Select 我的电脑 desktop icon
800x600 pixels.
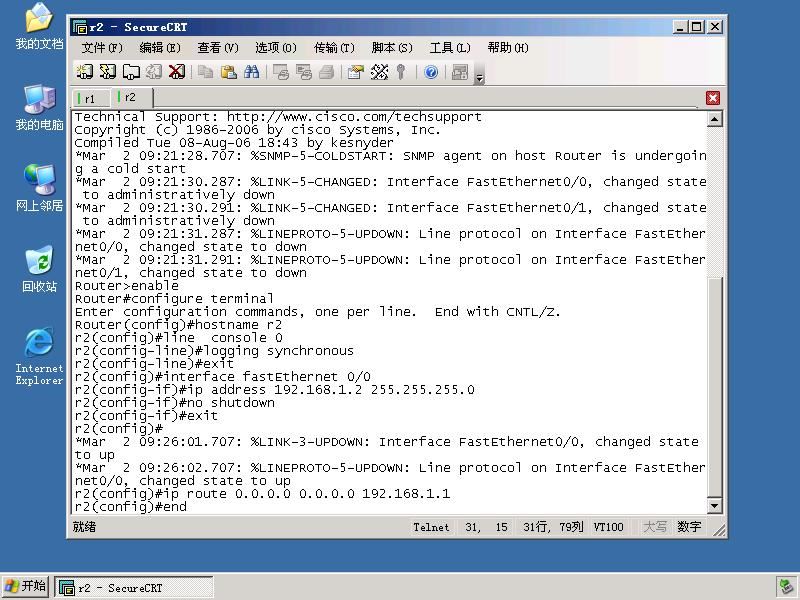[x=39, y=108]
